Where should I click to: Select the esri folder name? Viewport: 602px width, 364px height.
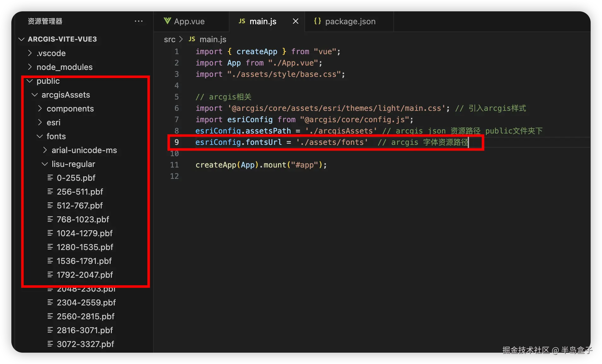(54, 122)
